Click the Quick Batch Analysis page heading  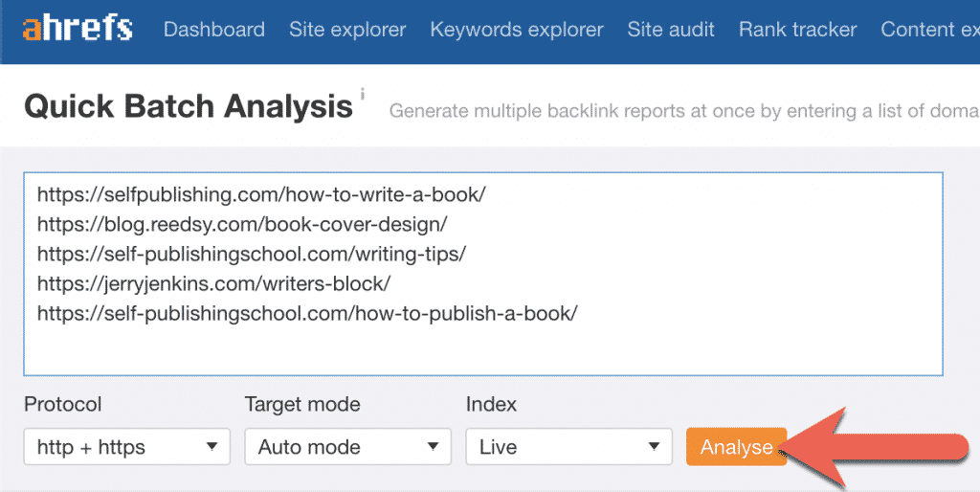189,106
